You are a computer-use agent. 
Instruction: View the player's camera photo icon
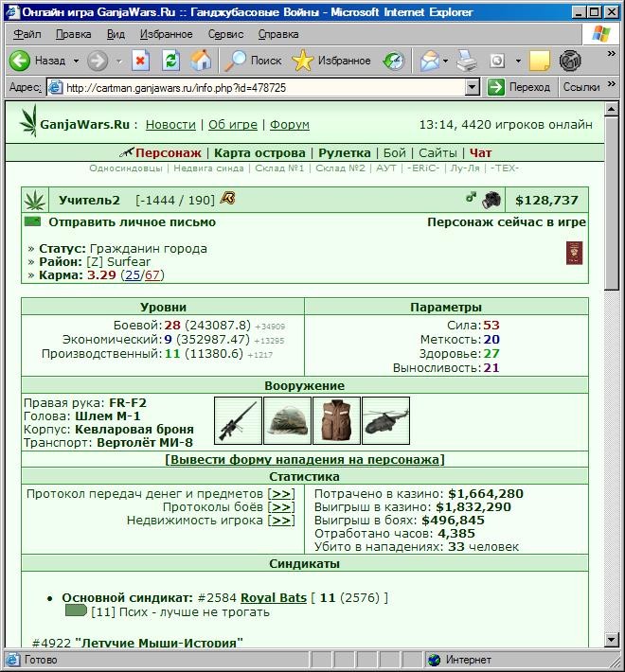coord(491,200)
